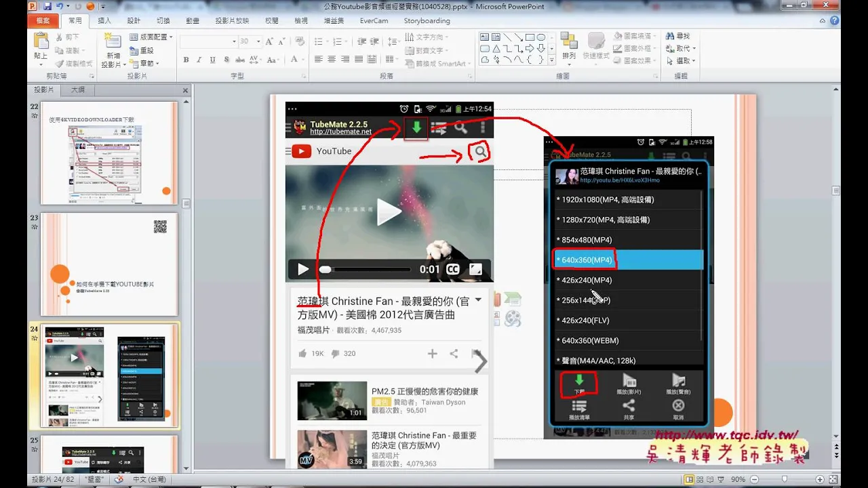Viewport: 868px width, 488px height.
Task: Switch to the Outline (大綱) pane tab
Action: (x=77, y=90)
